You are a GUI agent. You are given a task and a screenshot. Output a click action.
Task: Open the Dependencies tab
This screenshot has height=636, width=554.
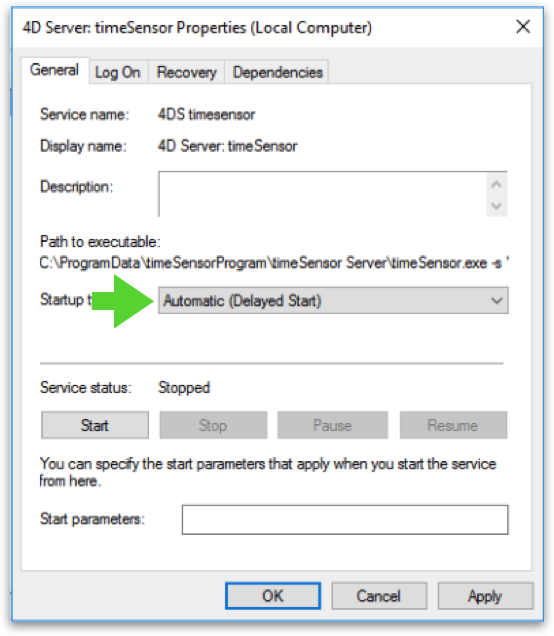[x=277, y=73]
